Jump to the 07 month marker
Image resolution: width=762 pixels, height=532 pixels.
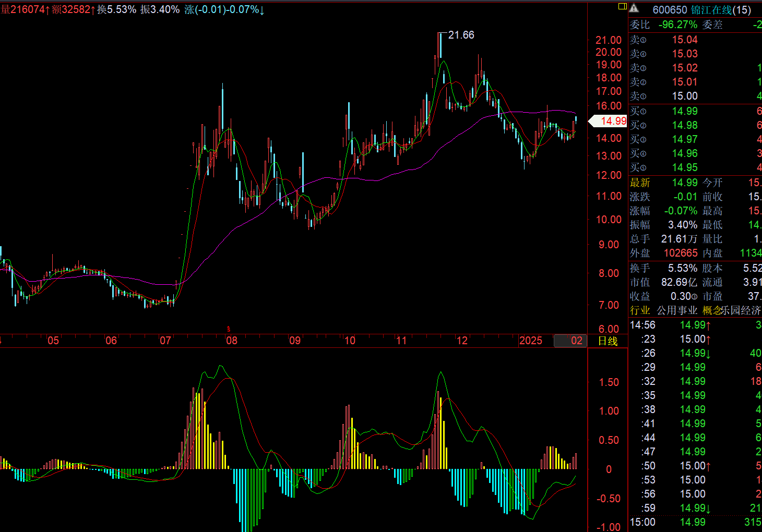click(165, 341)
